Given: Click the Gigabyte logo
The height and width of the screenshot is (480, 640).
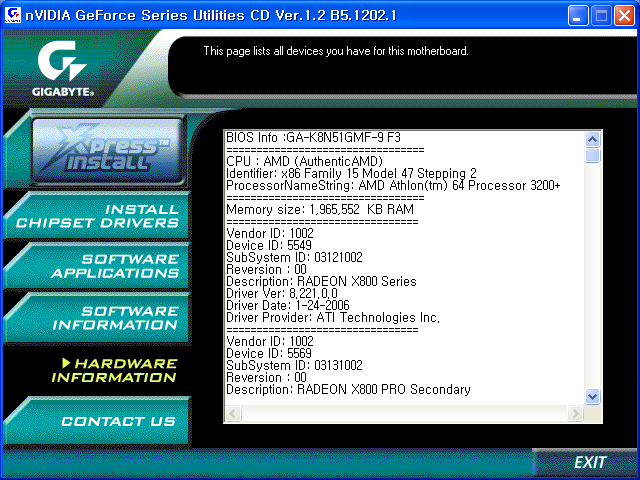Looking at the screenshot, I should 62,69.
